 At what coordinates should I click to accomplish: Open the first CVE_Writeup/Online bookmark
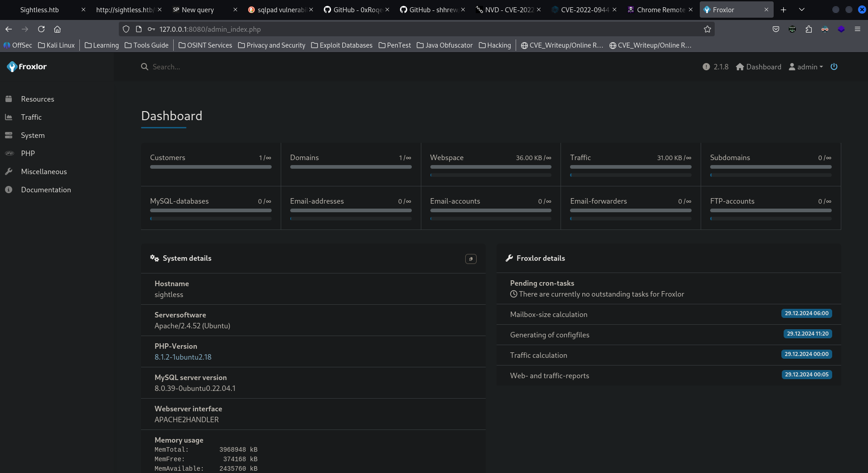click(562, 45)
